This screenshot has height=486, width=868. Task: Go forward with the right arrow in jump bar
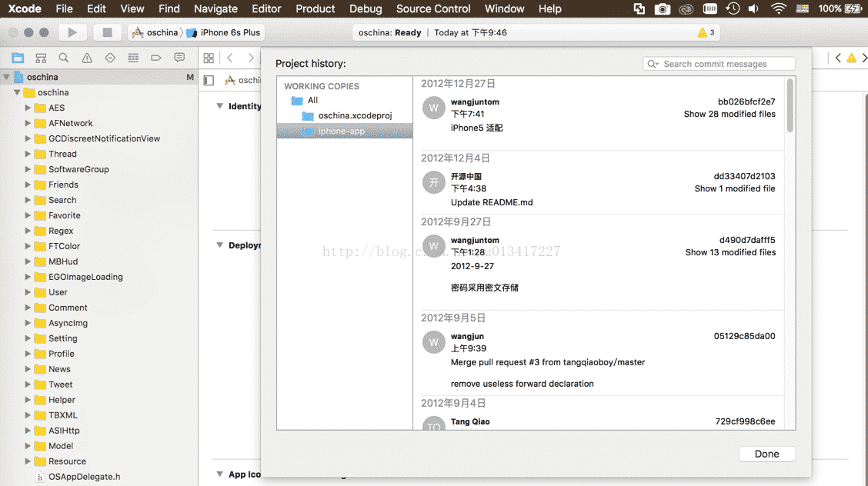(251, 58)
